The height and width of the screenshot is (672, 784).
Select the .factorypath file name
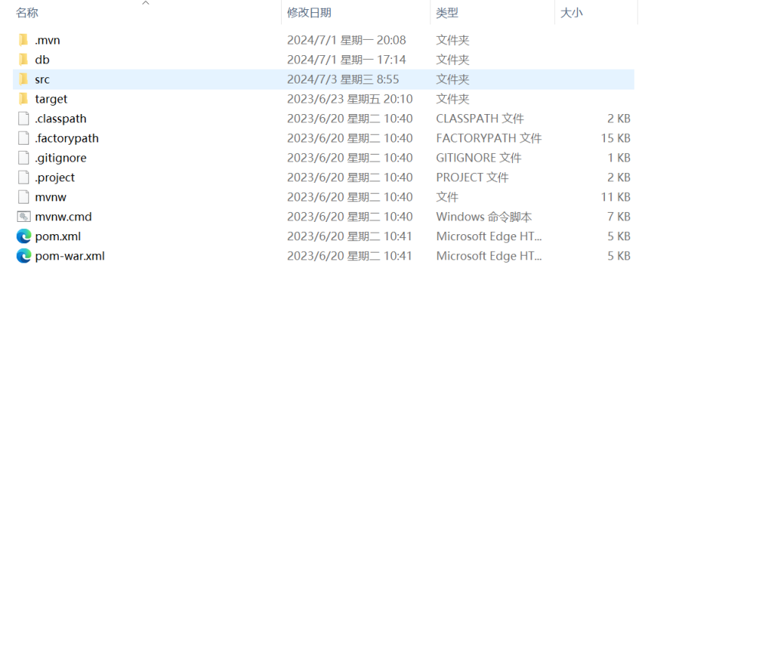67,139
